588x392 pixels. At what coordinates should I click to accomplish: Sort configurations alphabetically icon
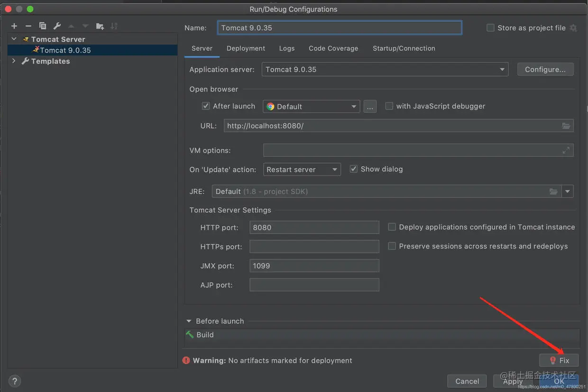(114, 26)
